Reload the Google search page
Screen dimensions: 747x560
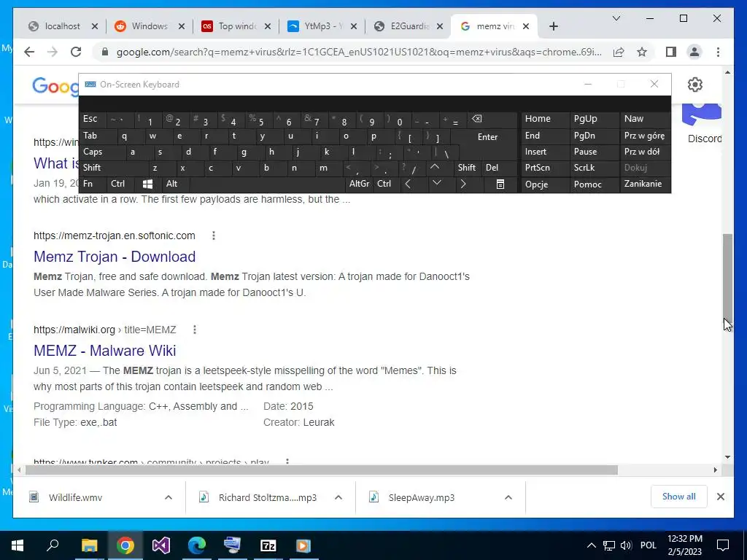click(76, 52)
